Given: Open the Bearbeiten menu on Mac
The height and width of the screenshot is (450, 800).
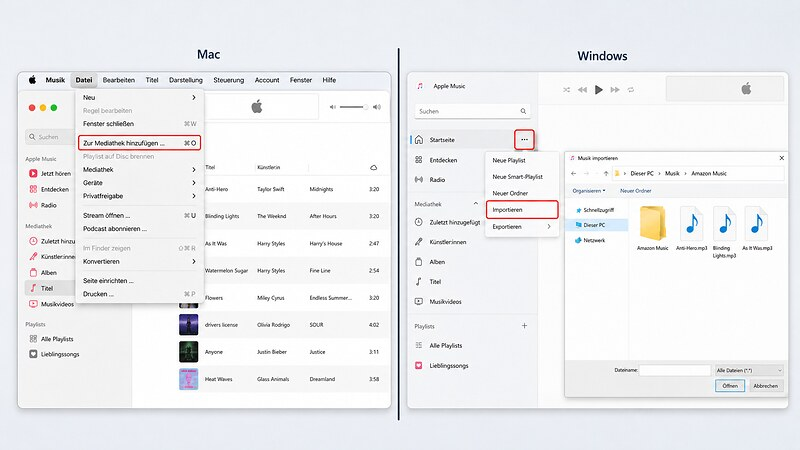Looking at the screenshot, I should [x=118, y=80].
